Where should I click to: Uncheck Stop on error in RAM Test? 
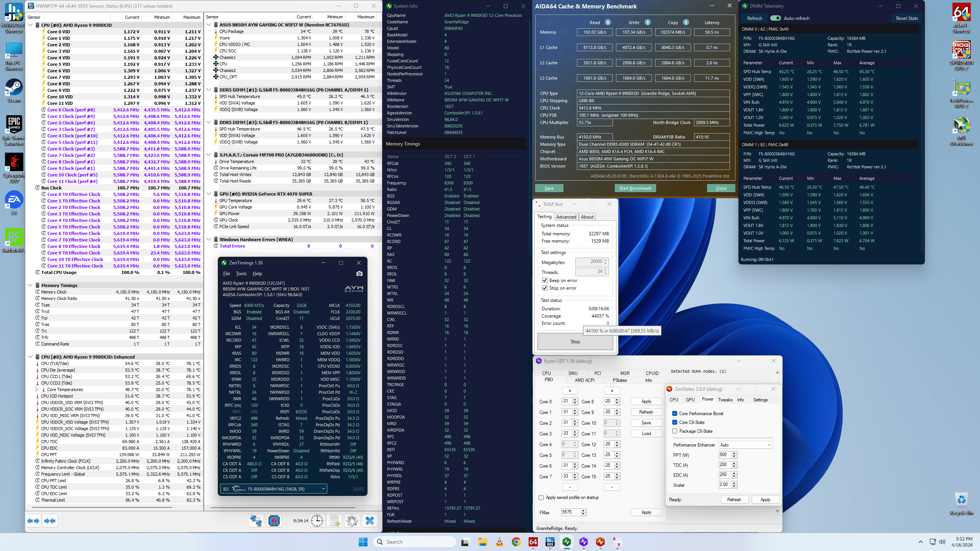[545, 288]
